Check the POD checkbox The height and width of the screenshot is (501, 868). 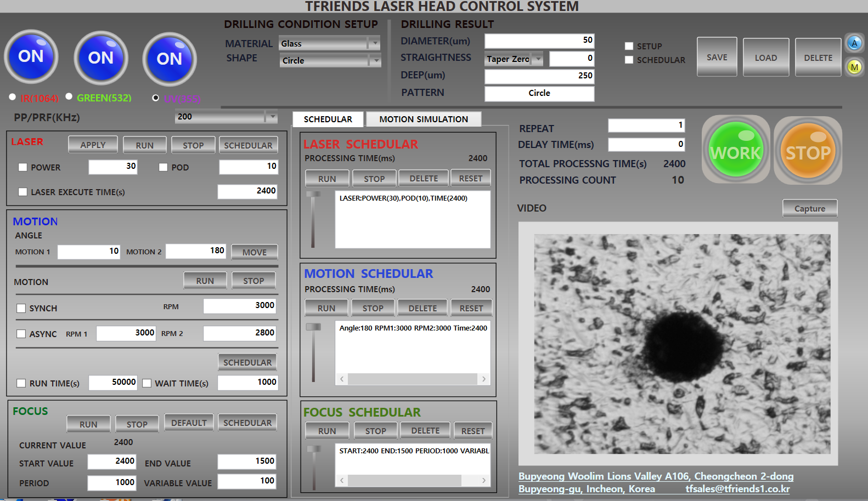[x=163, y=167]
